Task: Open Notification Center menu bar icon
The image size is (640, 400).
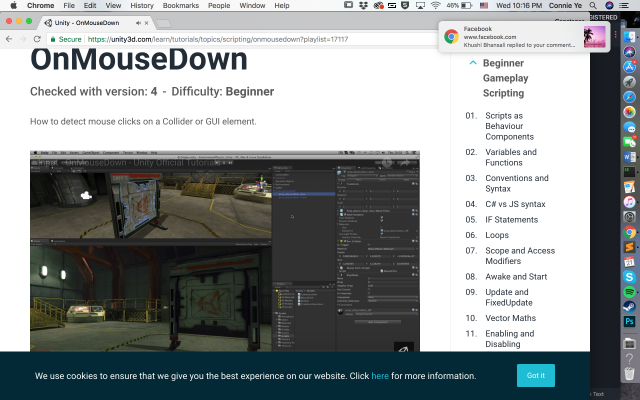Action: point(624,5)
